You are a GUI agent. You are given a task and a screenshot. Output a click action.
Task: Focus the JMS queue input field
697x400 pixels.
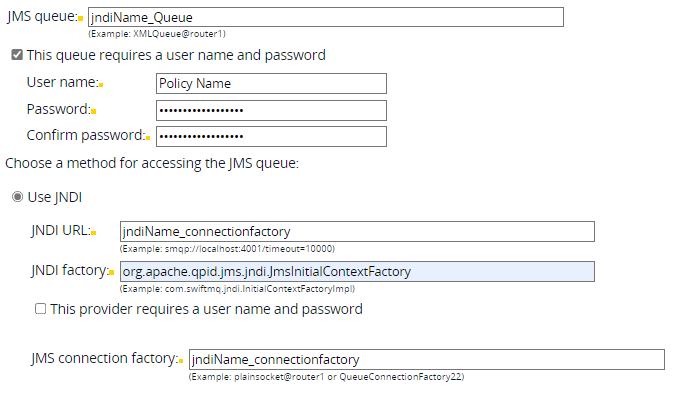point(325,17)
